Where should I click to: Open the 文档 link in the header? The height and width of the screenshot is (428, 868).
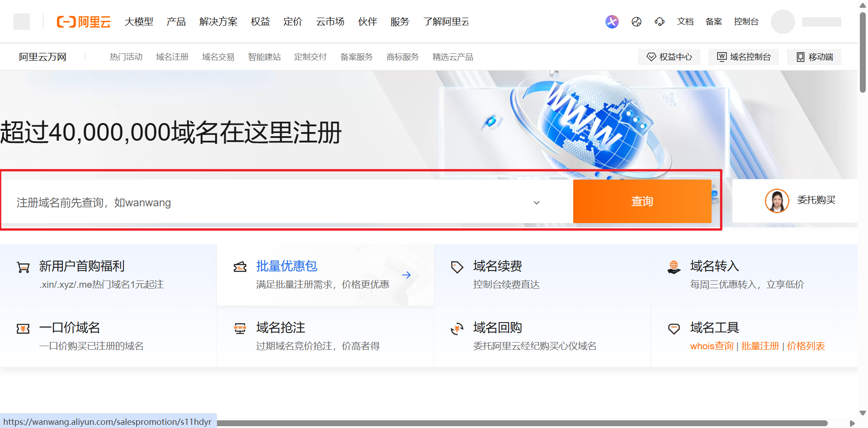point(685,22)
